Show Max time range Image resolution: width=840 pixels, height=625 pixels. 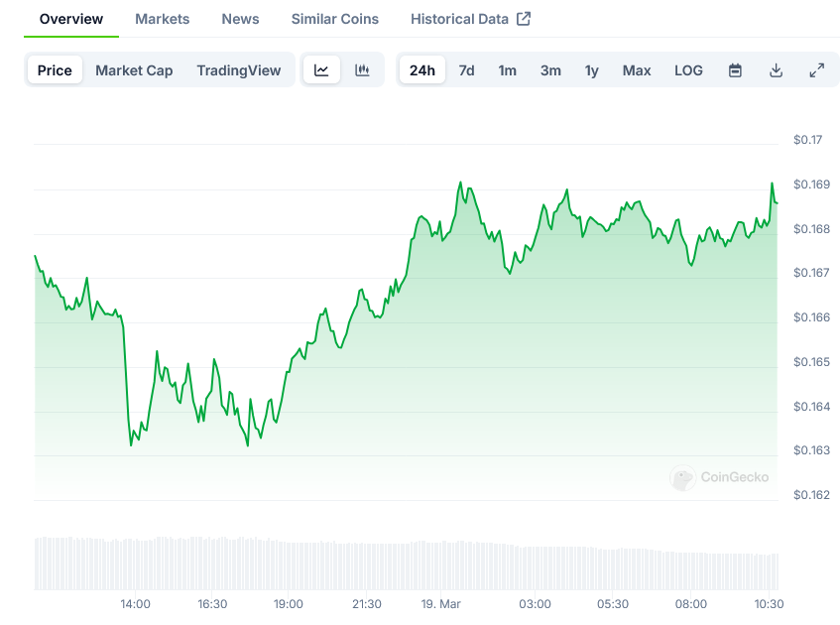pos(637,70)
